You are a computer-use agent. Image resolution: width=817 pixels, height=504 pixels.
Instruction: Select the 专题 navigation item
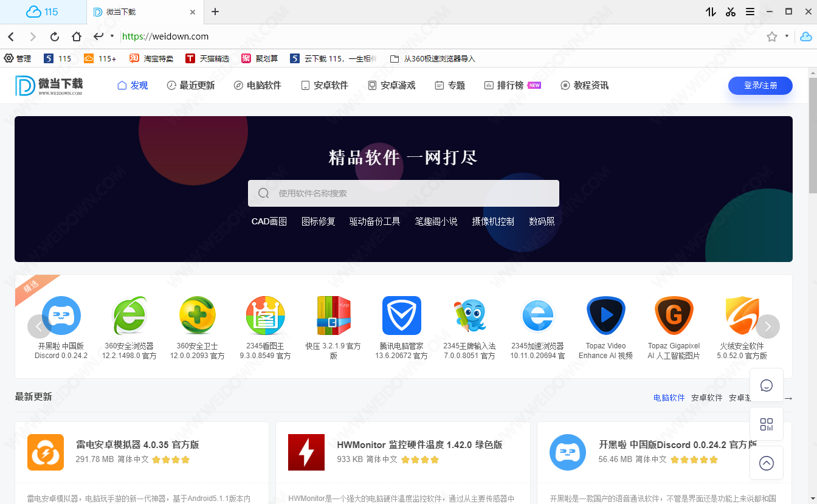[450, 85]
